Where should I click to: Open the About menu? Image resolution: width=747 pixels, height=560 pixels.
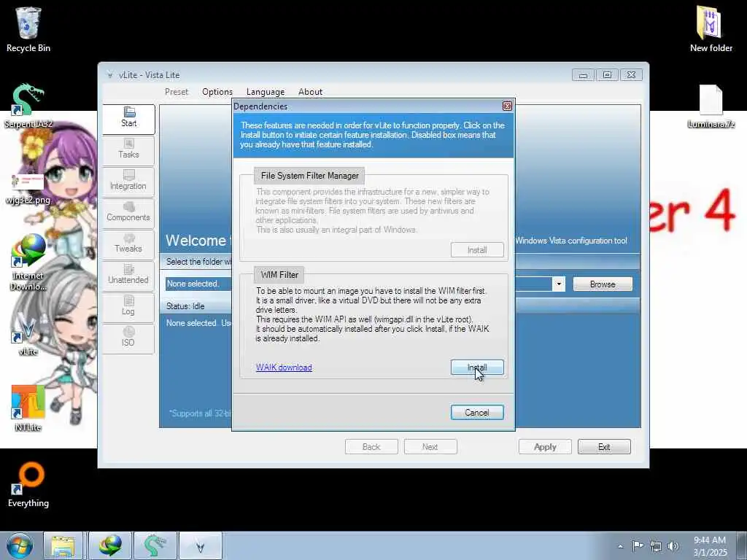(310, 92)
